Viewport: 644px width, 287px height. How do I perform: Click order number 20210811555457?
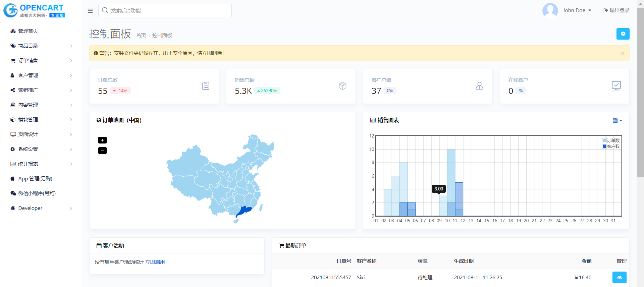click(x=331, y=278)
